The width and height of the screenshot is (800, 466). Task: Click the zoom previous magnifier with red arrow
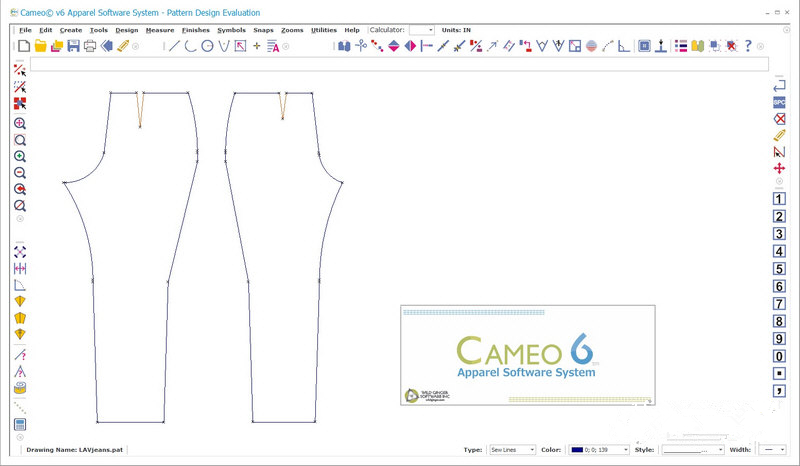(20, 189)
